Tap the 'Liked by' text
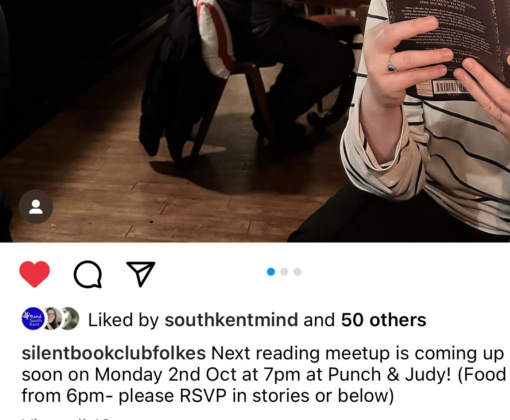510x420 pixels. 123,320
